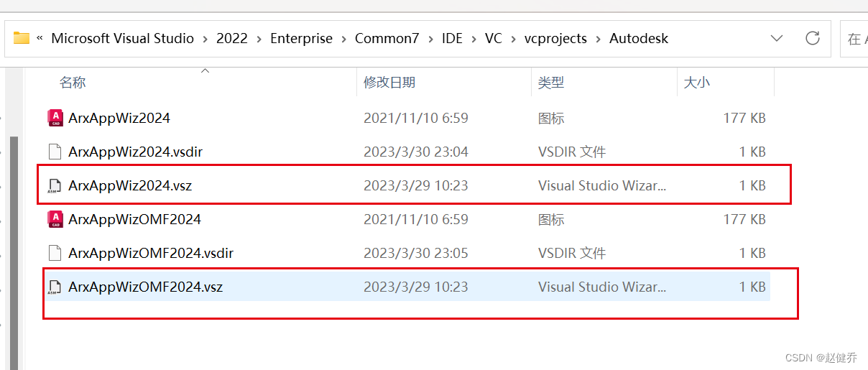
Task: Go to the vcprojects folder in the breadcrumb
Action: pyautogui.click(x=556, y=39)
